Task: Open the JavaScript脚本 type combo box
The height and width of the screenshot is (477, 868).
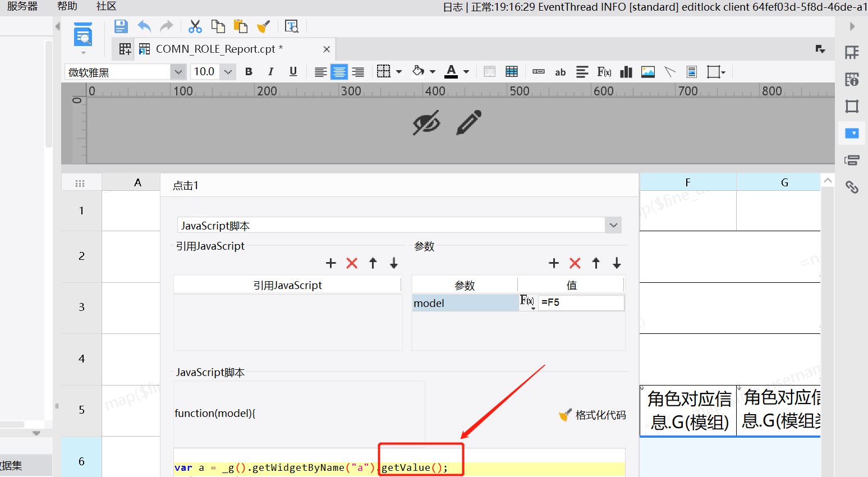Action: coord(399,226)
